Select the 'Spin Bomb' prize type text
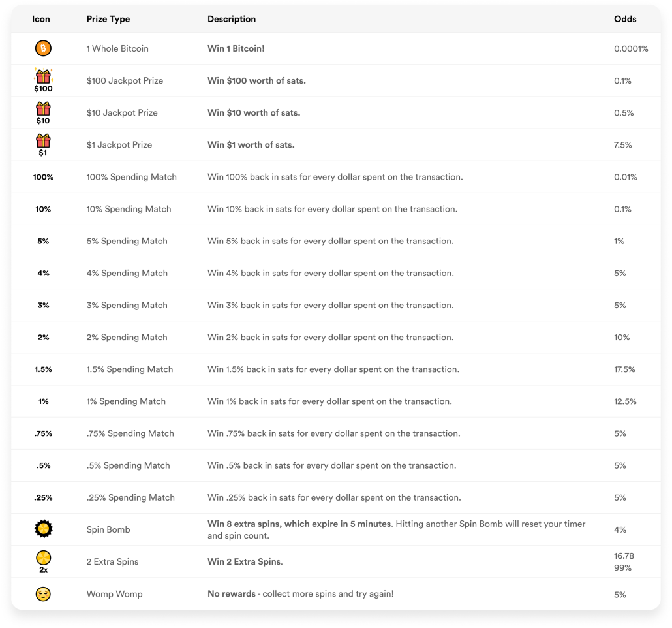The width and height of the screenshot is (672, 628). point(108,530)
